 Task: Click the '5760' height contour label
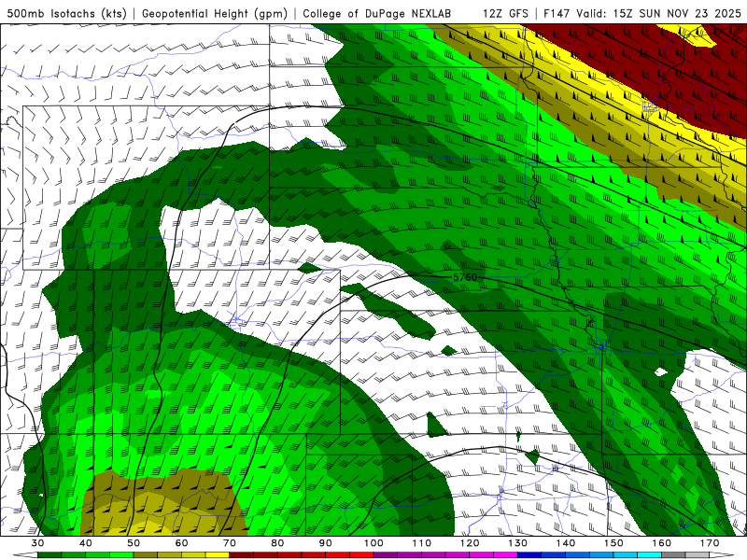(x=464, y=277)
